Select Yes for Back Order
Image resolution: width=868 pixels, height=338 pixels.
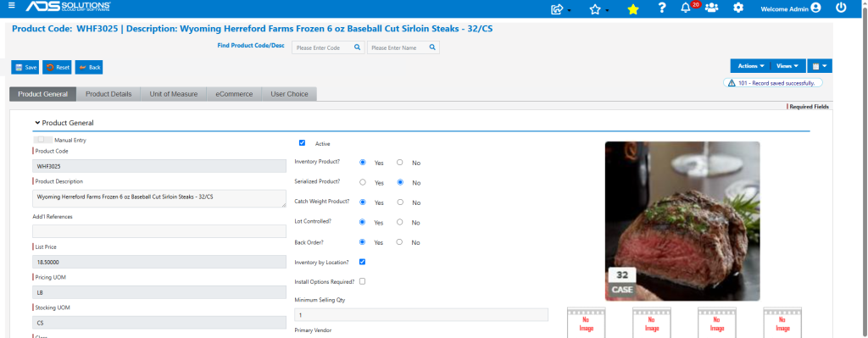click(x=363, y=241)
